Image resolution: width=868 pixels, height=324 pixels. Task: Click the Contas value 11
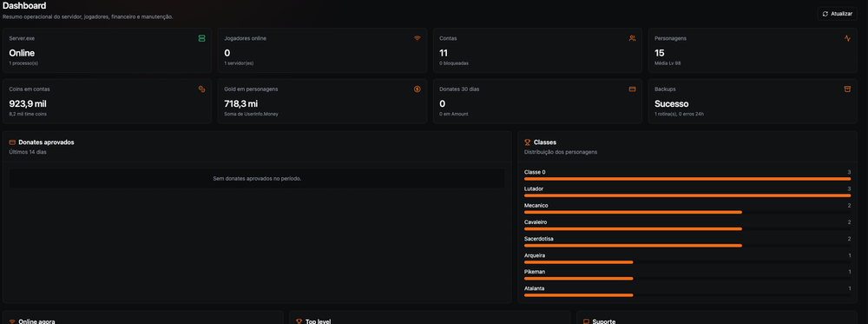click(444, 53)
